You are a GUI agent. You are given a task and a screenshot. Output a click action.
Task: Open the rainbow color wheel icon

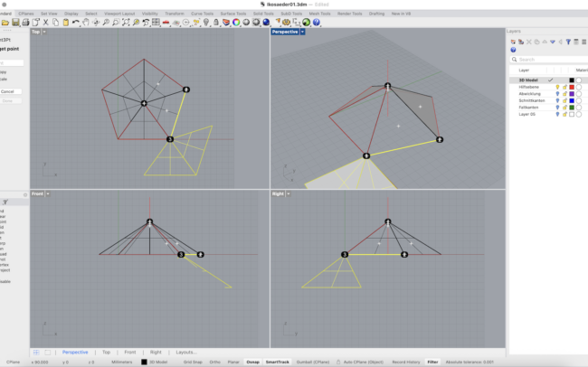236,23
